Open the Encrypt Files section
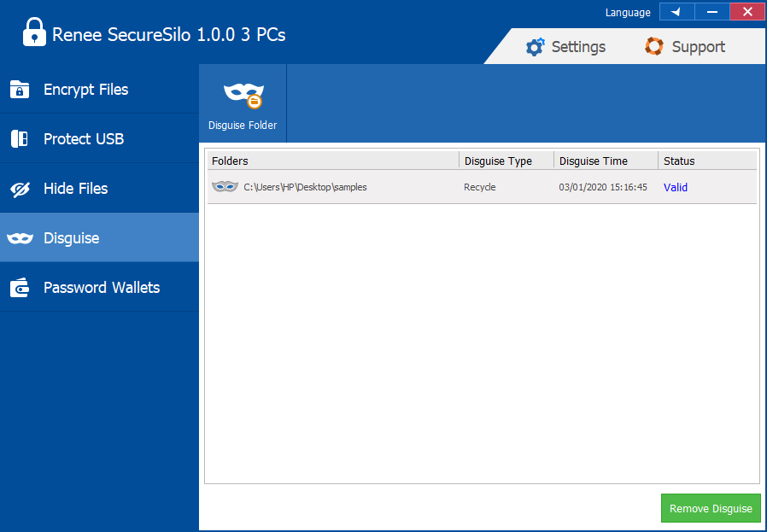The height and width of the screenshot is (532, 767). point(99,89)
